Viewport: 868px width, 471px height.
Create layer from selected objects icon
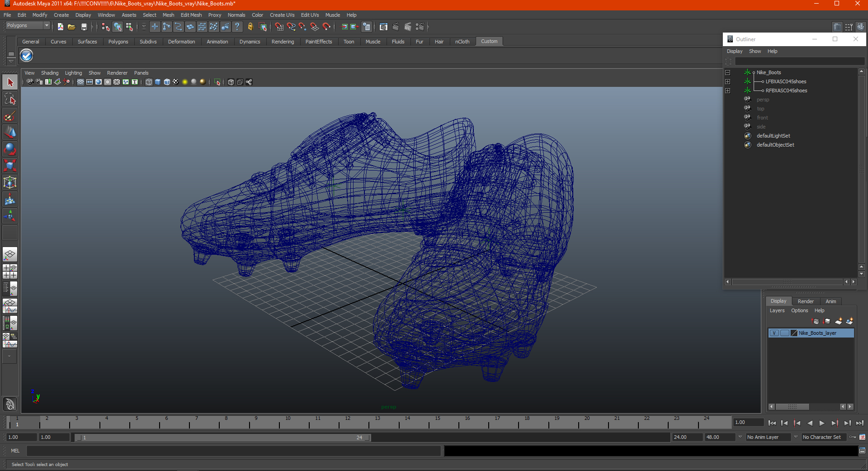tap(849, 321)
